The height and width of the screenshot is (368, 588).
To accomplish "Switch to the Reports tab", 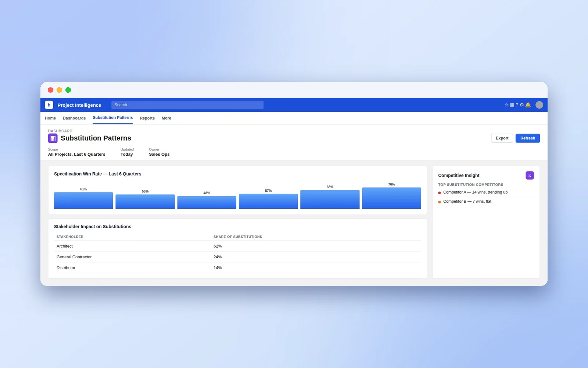I will coord(147,118).
